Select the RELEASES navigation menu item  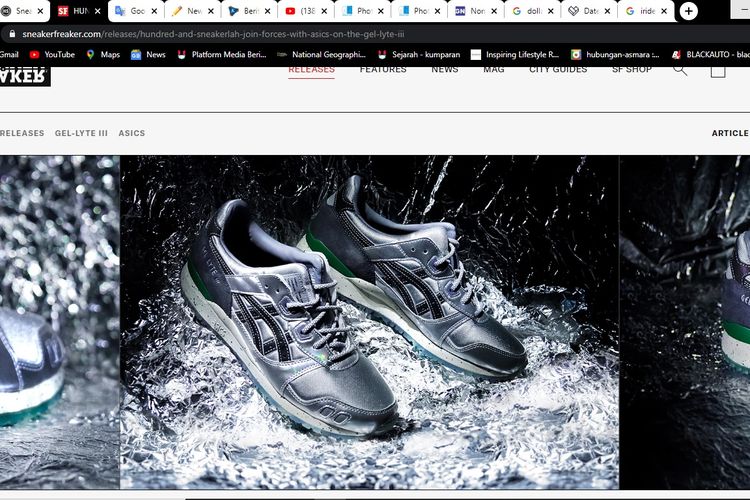pyautogui.click(x=311, y=70)
